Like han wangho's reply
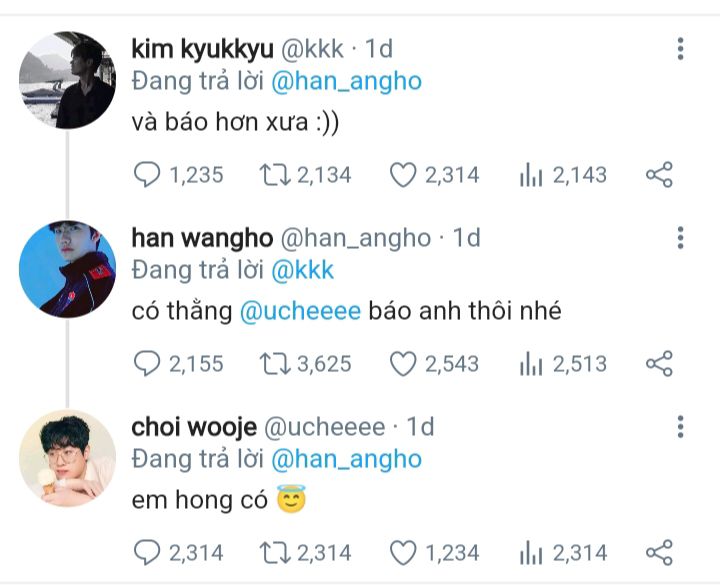 tap(403, 364)
